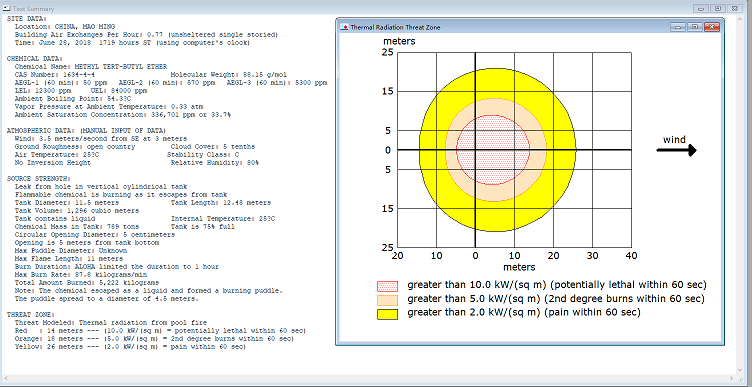Close the Thermal Radiation Threat Zone window
752x387 pixels.
712,27
